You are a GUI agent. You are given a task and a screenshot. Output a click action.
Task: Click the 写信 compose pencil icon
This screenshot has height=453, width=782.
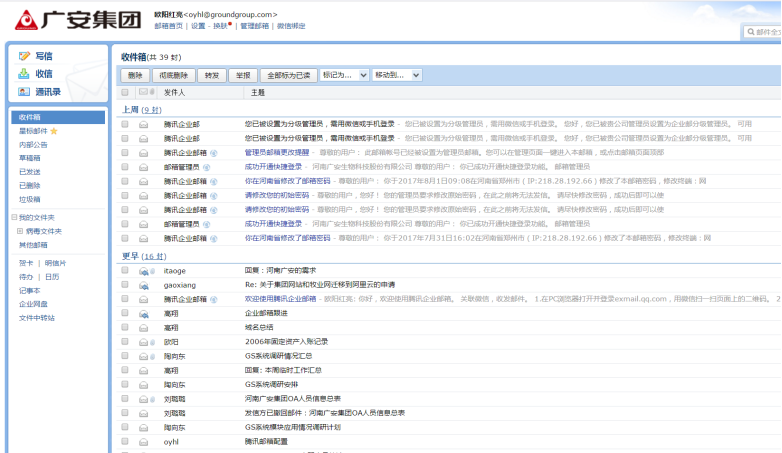[24, 56]
